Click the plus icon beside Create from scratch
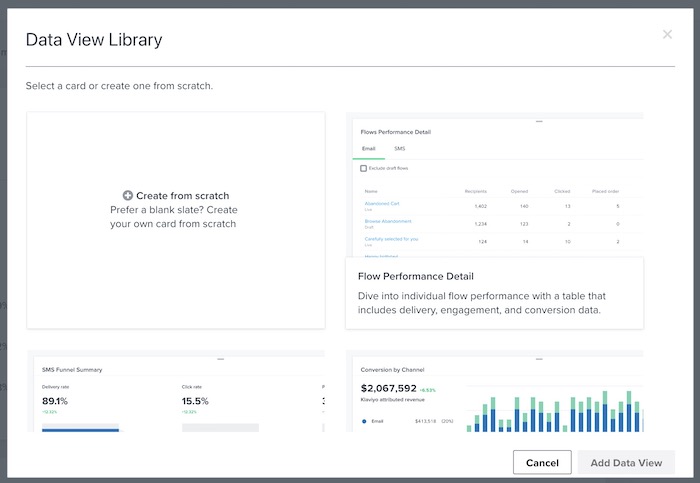The width and height of the screenshot is (700, 483). [128, 196]
